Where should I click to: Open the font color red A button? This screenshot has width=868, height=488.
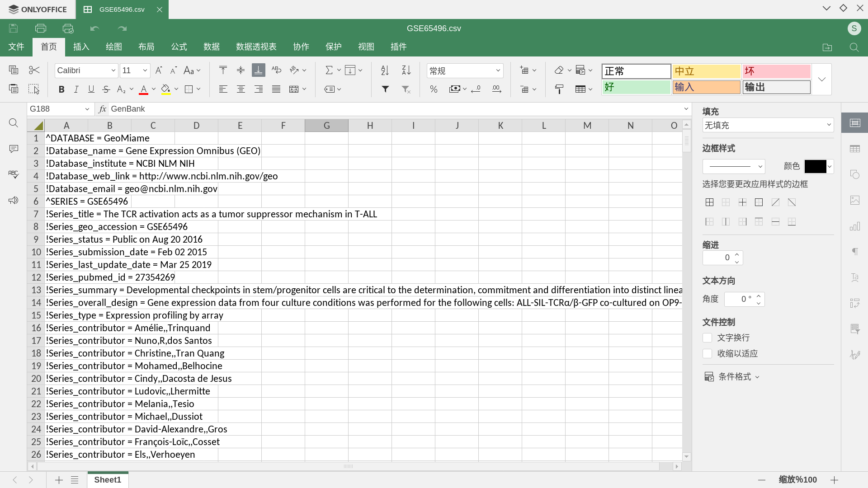point(143,89)
